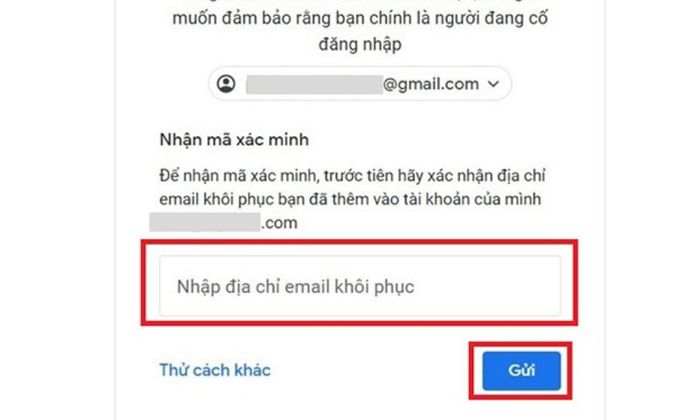Click the word 'khác' in the alternate link
Image resolution: width=700 pixels, height=420 pixels.
click(254, 370)
